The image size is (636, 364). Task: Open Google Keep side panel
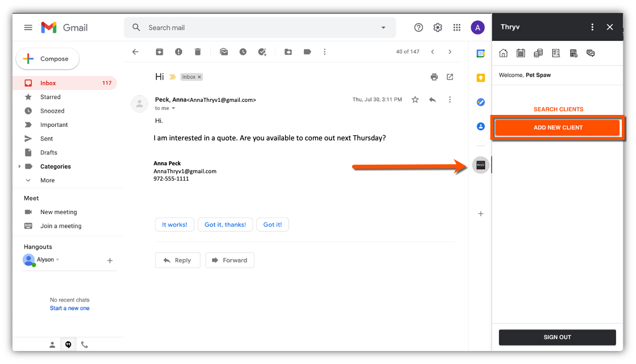click(x=481, y=78)
